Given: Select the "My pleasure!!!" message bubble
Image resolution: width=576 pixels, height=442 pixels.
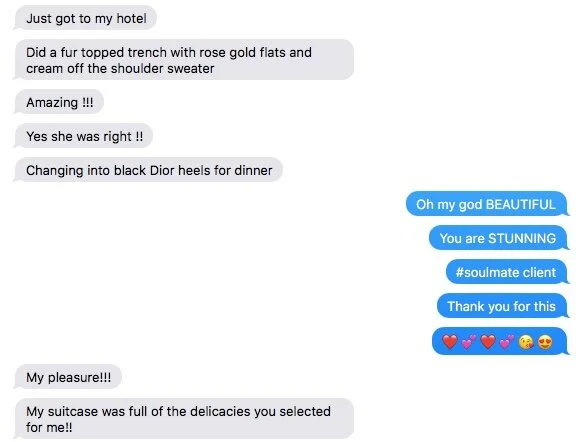Looking at the screenshot, I should pos(68,377).
